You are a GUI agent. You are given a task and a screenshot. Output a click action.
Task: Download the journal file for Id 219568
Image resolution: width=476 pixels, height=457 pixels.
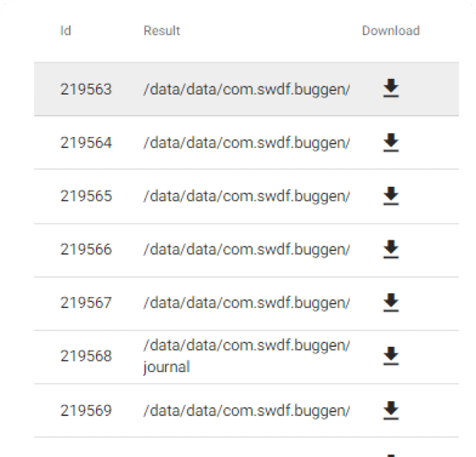pos(390,356)
